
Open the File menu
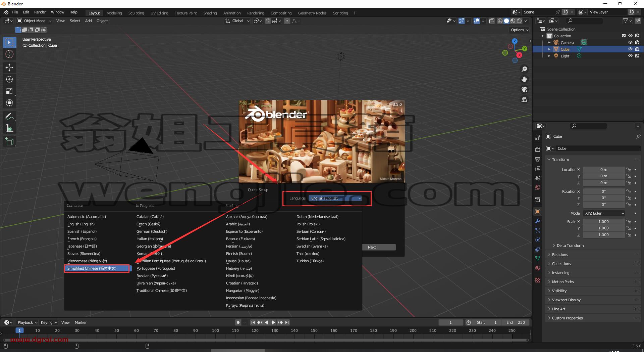[15, 12]
